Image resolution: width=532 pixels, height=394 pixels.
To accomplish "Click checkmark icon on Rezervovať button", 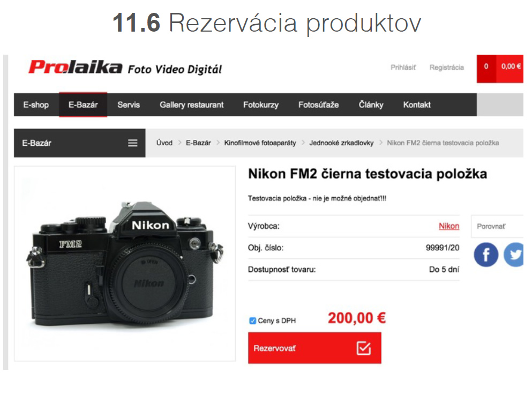I will (364, 348).
